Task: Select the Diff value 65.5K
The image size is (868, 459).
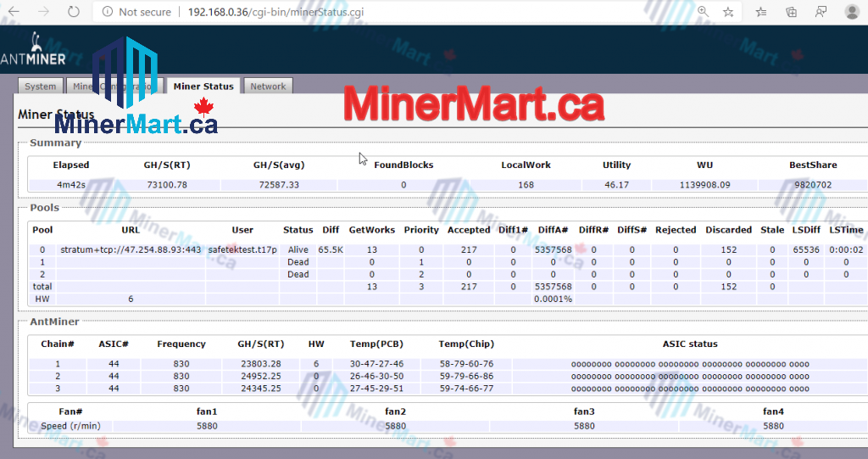Action: pos(331,249)
